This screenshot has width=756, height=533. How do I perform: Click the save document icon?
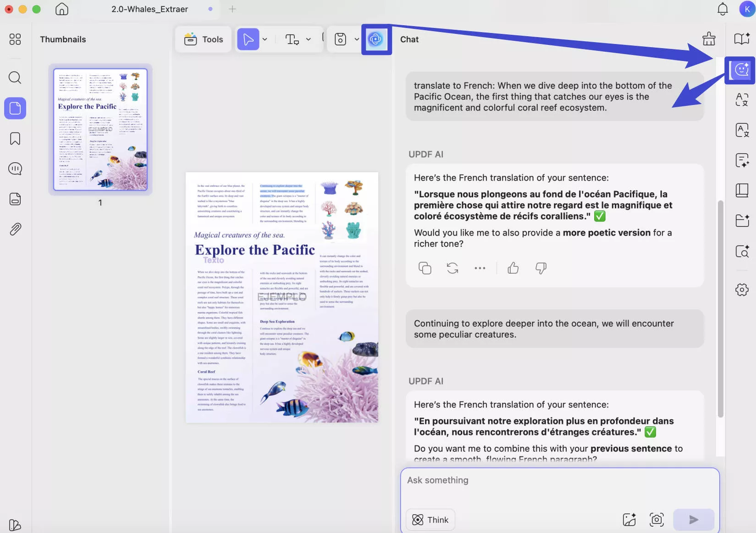(x=340, y=39)
